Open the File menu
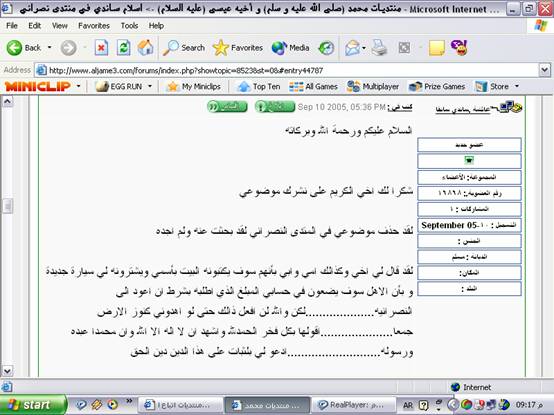Viewport: 554px width, 415px height. [12, 26]
